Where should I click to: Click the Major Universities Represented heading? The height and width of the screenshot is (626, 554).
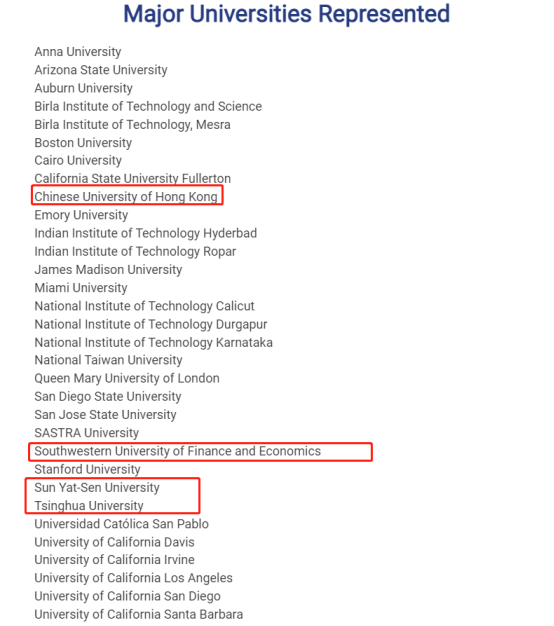click(287, 14)
